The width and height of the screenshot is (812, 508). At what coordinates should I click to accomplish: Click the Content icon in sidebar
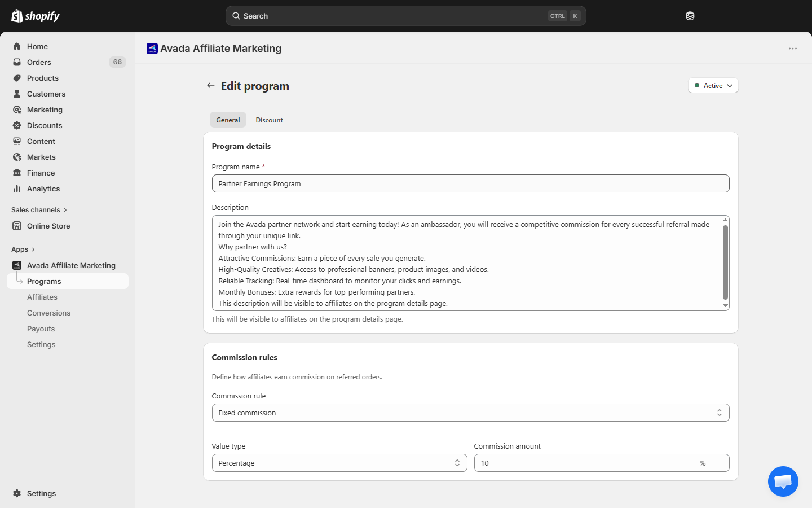pyautogui.click(x=17, y=141)
